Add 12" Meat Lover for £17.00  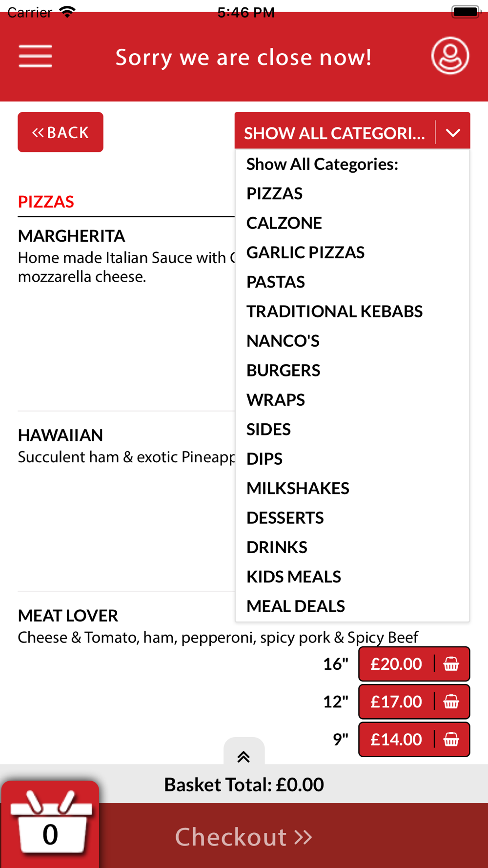pyautogui.click(x=414, y=702)
